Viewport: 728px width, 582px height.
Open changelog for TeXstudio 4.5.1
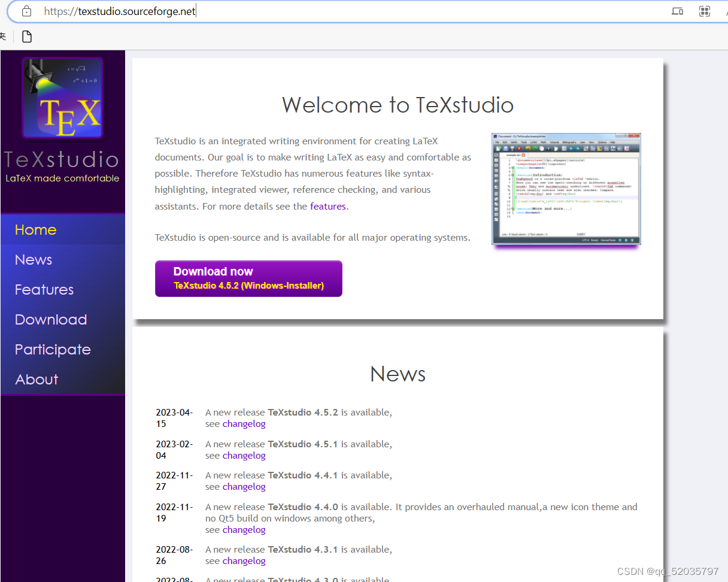(x=244, y=456)
